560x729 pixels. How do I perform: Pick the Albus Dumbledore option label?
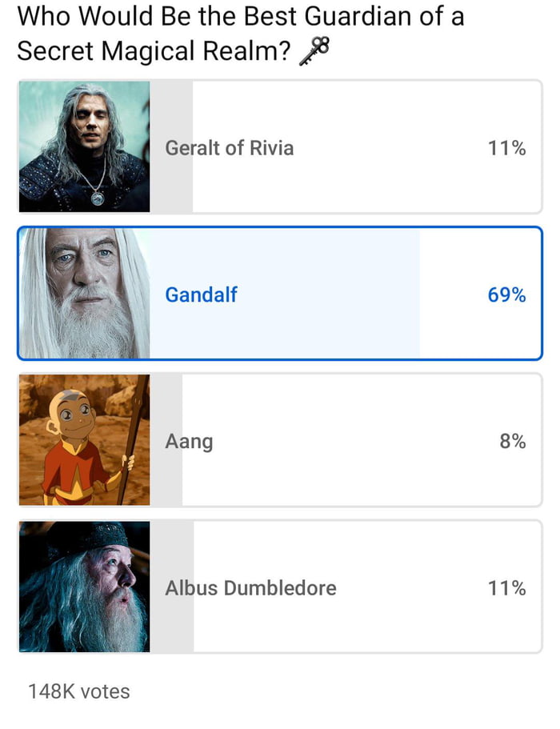coord(250,588)
